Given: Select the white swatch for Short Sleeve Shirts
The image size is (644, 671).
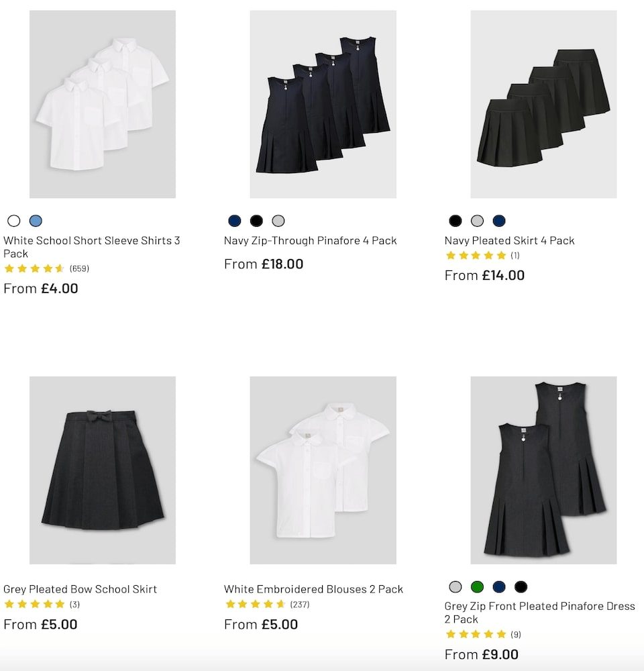Looking at the screenshot, I should (13, 221).
